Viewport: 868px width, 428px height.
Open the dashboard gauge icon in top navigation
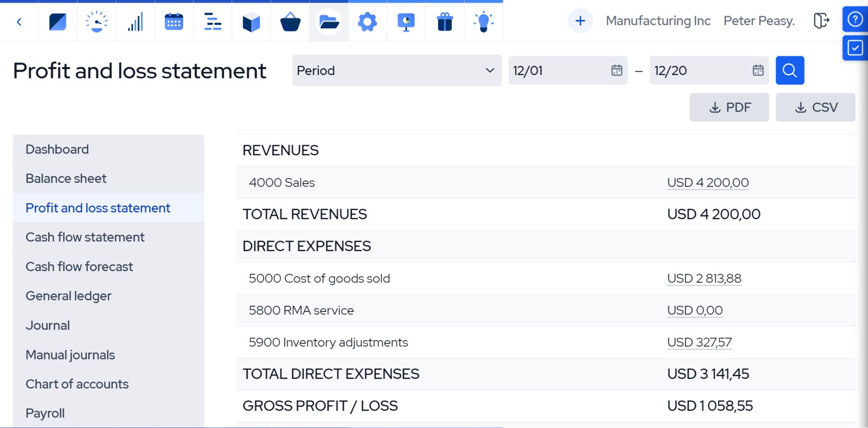click(97, 21)
